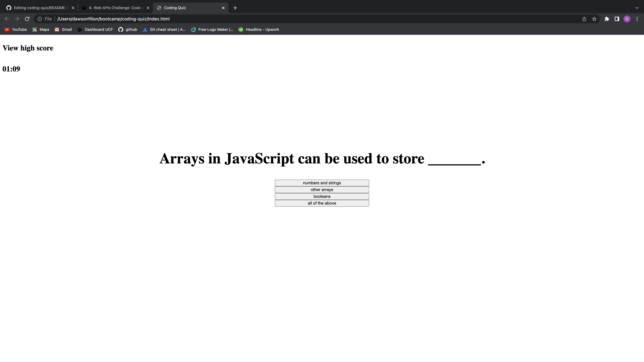Image resolution: width=644 pixels, height=362 pixels.
Task: Bookmark this page with the star icon
Action: [594, 19]
